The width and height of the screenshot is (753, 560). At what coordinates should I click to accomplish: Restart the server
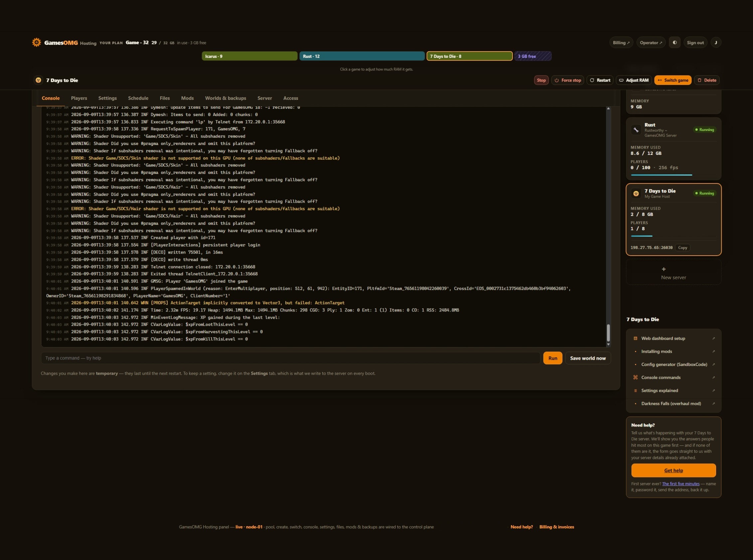(600, 80)
